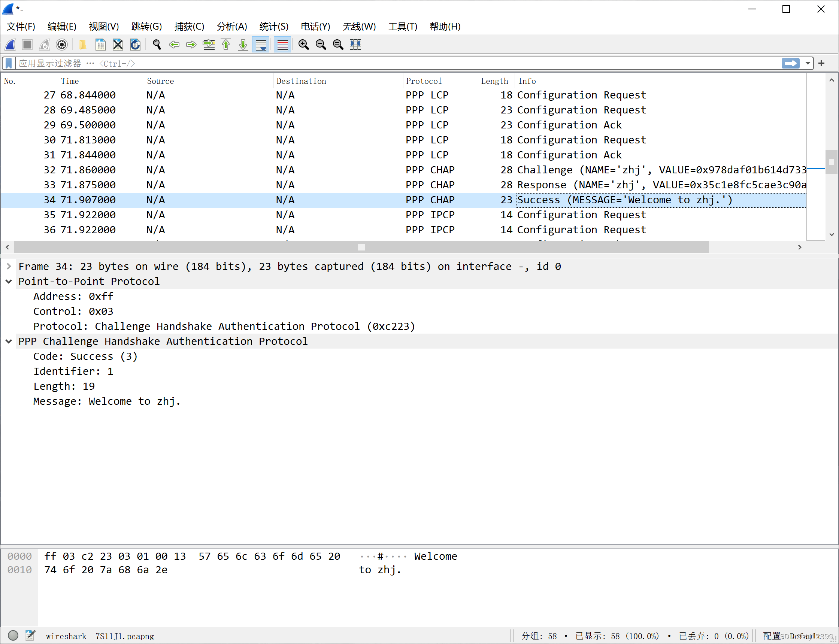The width and height of the screenshot is (839, 644).
Task: Add a filter button with plus
Action: click(x=821, y=63)
